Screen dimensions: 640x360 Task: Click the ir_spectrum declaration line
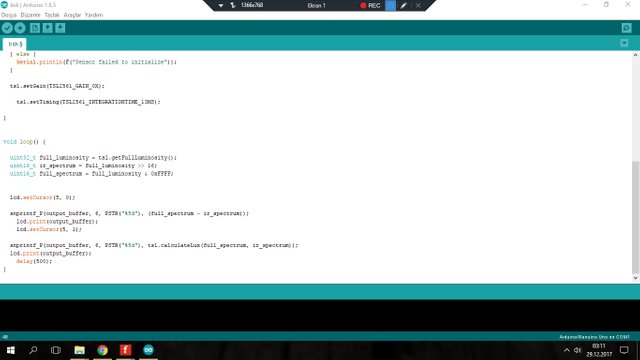(x=83, y=166)
